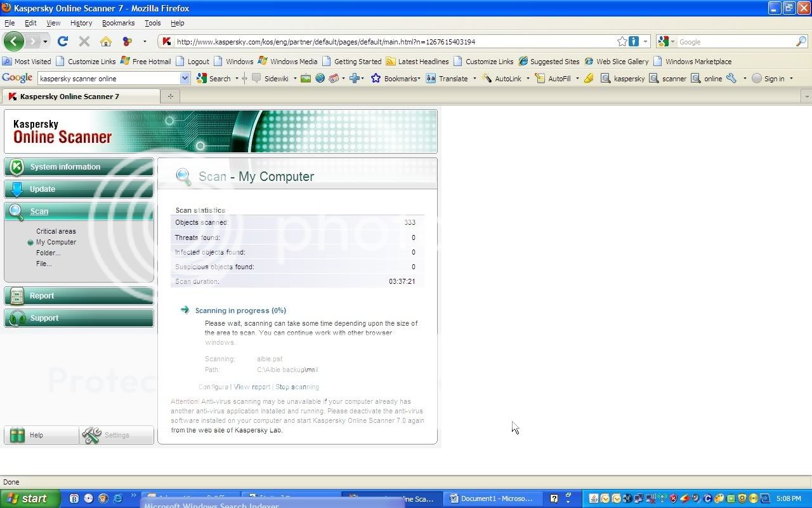812x508 pixels.
Task: Go back using the Firefox back arrow
Action: coord(14,41)
